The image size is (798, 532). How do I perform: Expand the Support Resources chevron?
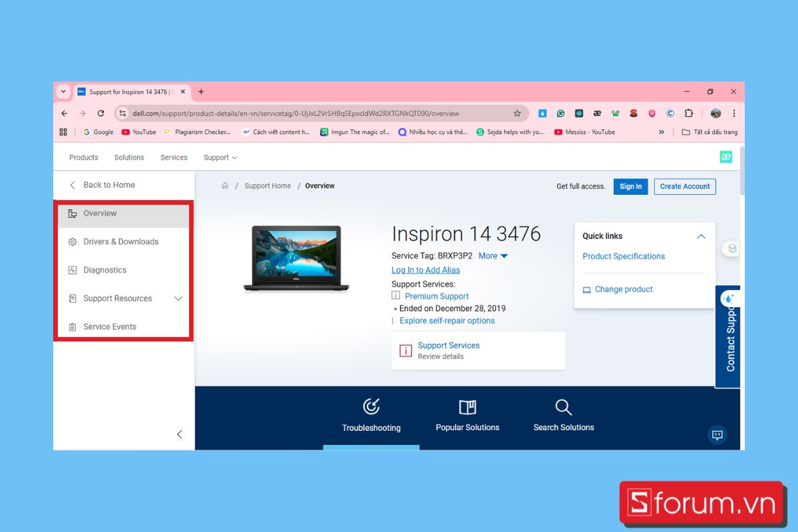tap(178, 299)
